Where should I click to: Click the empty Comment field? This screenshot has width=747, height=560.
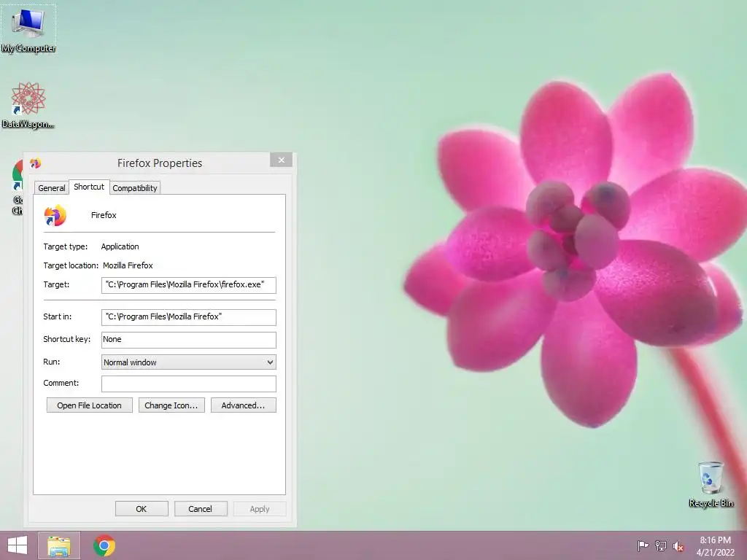point(189,384)
